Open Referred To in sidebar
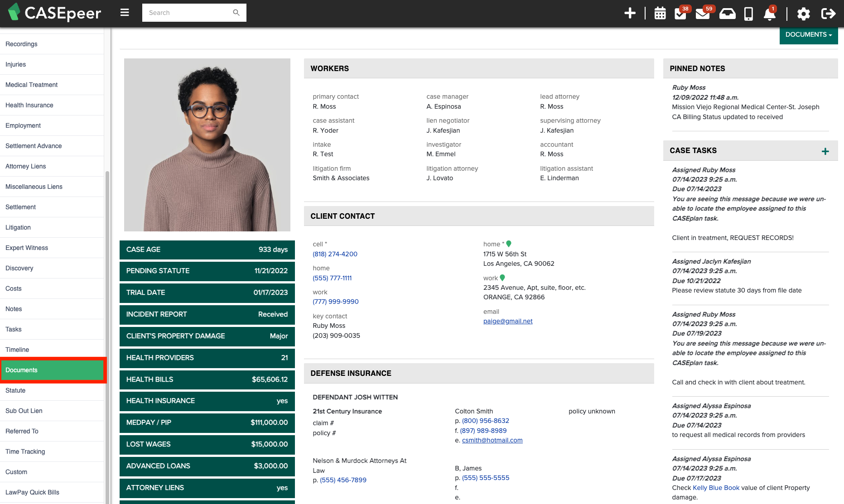This screenshot has height=504, width=844. [x=52, y=431]
